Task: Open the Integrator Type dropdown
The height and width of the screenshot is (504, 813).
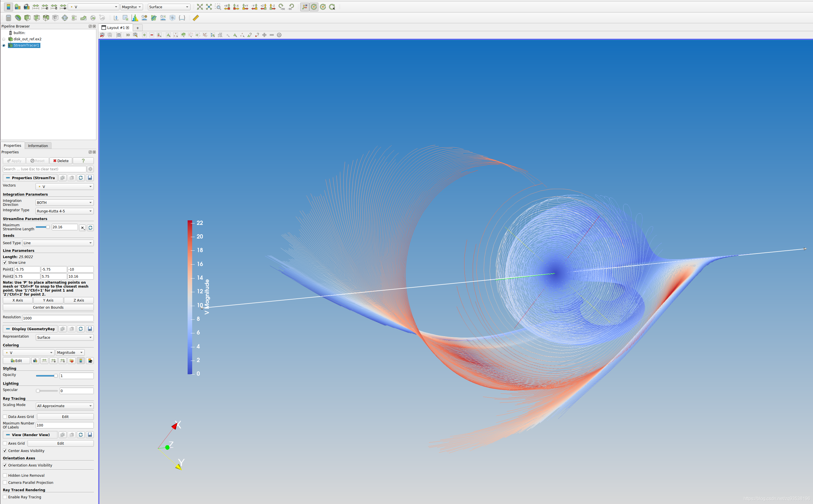Action: 64,211
